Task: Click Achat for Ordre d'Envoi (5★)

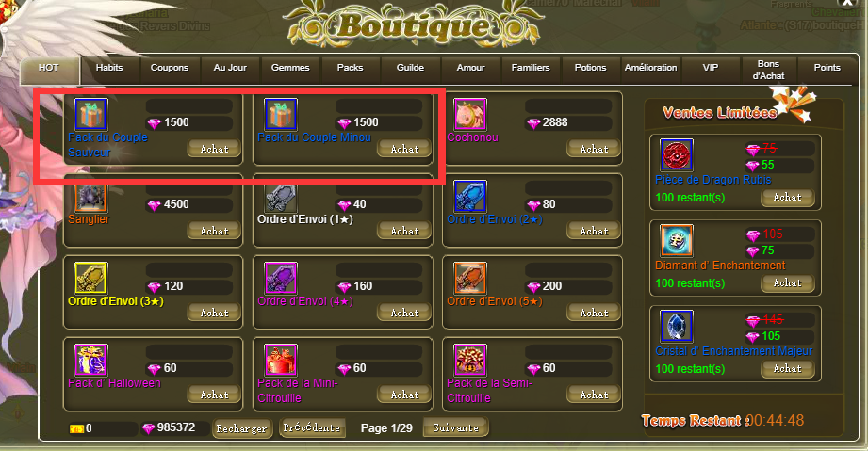Action: point(594,313)
